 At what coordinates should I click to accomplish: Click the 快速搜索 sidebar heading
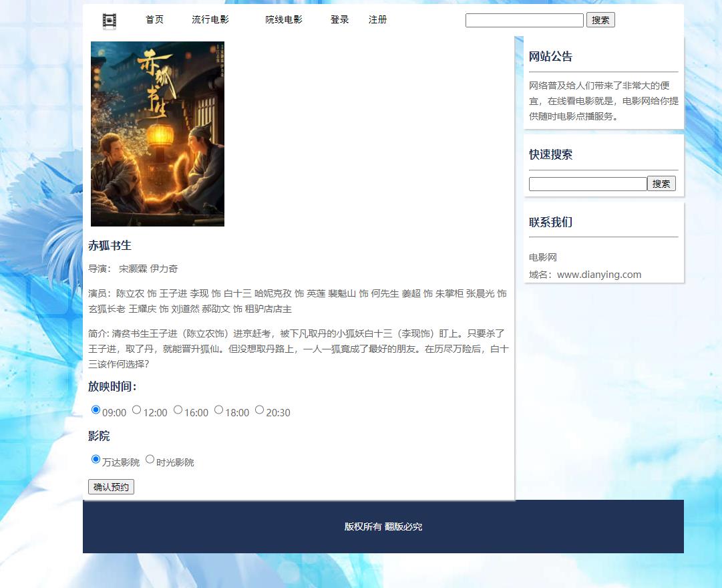[x=550, y=155]
